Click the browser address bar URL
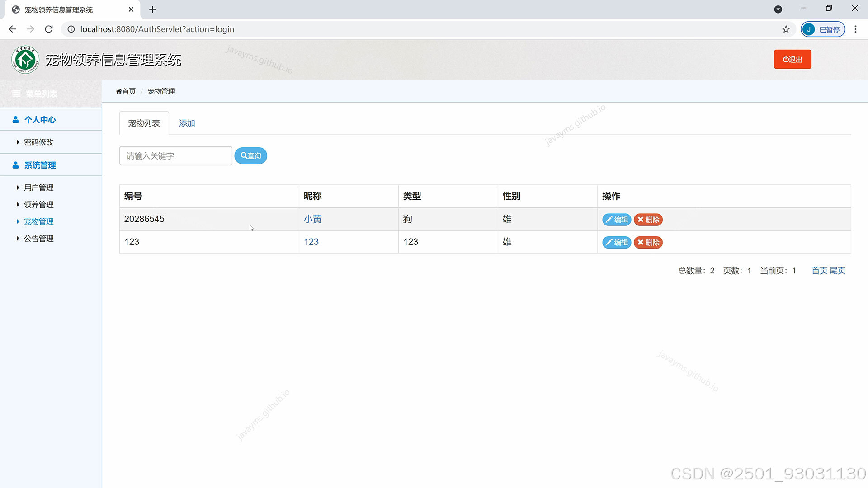This screenshot has height=488, width=868. pos(157,29)
